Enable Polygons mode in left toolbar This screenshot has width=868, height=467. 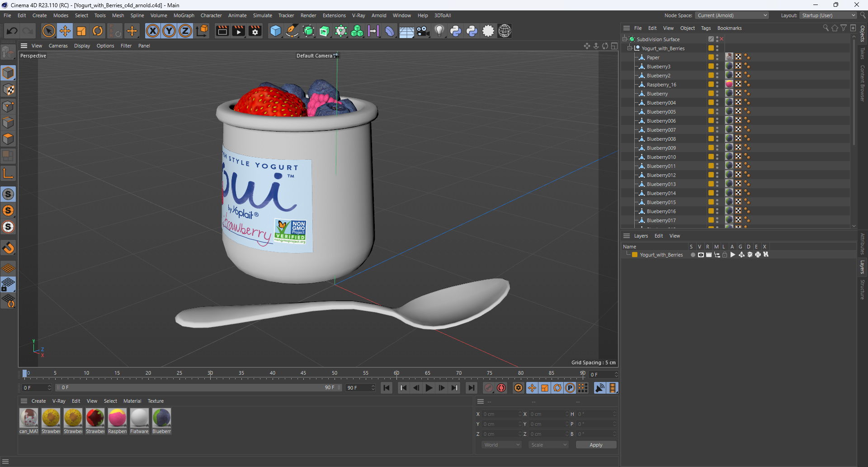(8, 139)
